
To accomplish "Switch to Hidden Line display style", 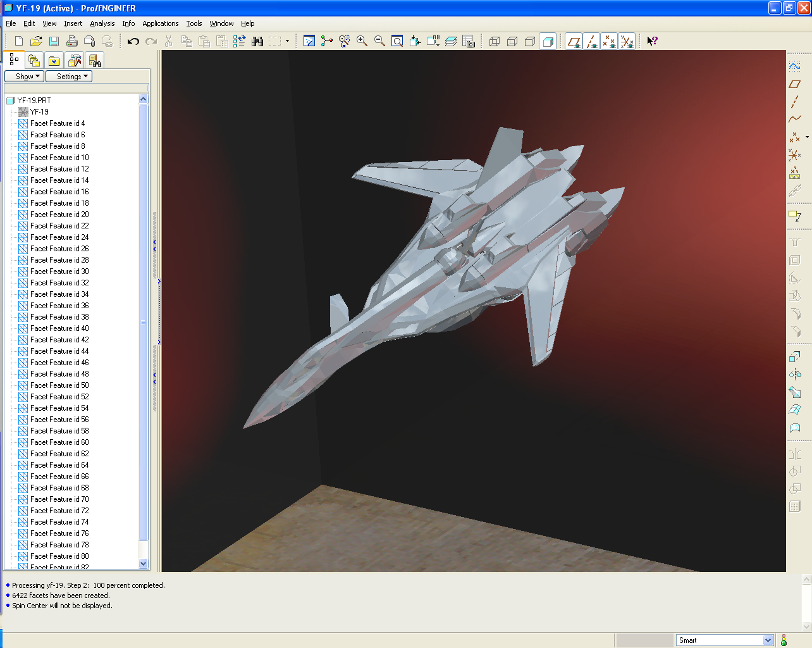I will (x=512, y=41).
